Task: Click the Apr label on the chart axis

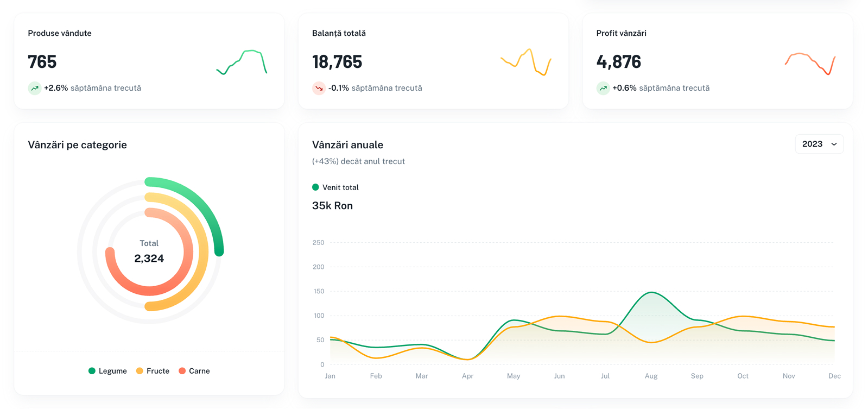Action: 467,376
